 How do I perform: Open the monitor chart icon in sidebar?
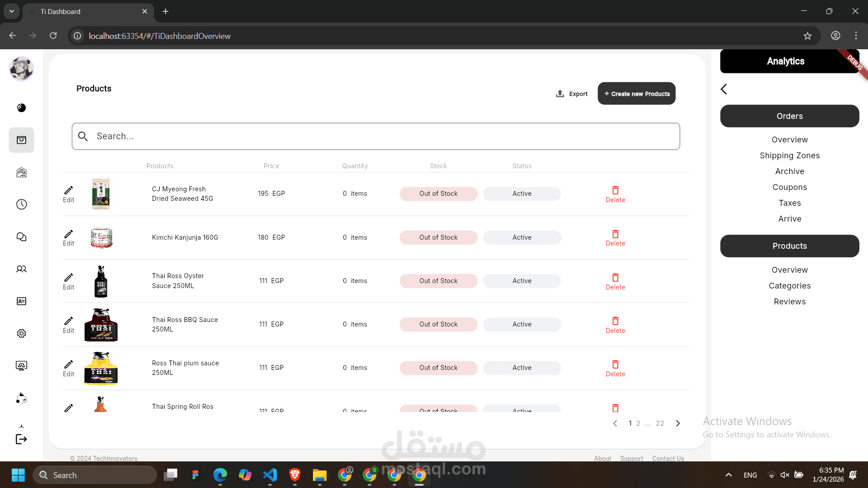coord(21,365)
